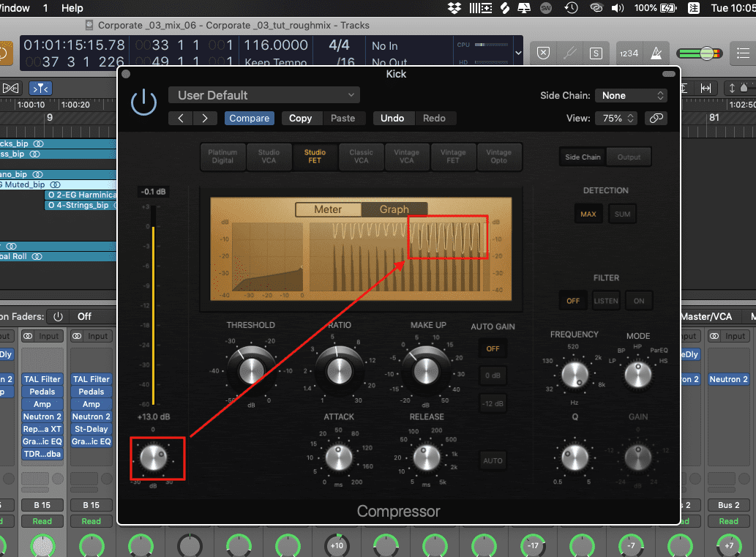Click the volume speaker menu bar icon
The height and width of the screenshot is (557, 756).
tap(618, 8)
